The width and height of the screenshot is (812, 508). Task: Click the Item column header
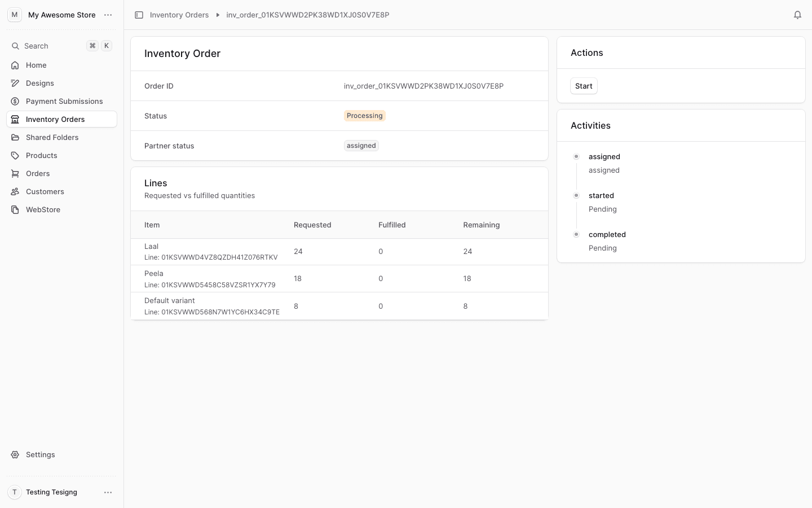tap(152, 225)
